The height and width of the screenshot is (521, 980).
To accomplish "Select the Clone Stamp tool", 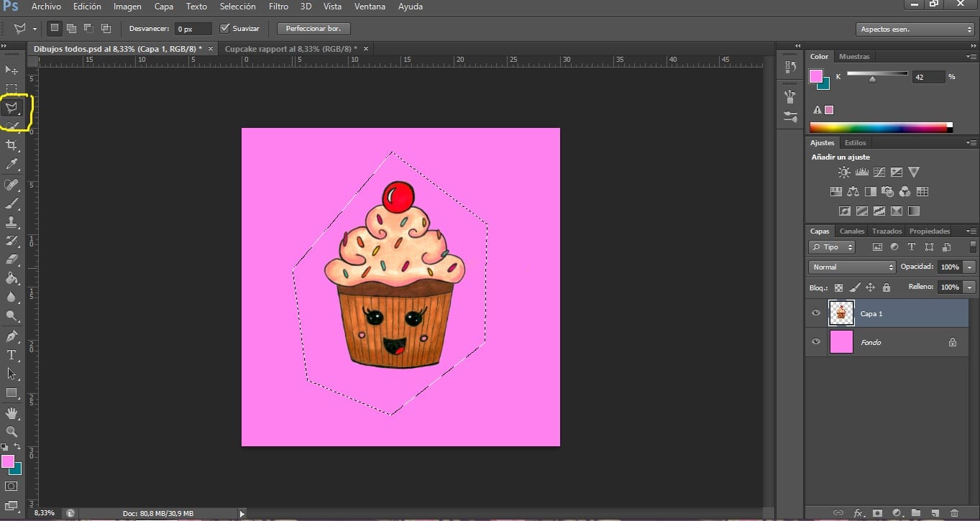I will [12, 223].
